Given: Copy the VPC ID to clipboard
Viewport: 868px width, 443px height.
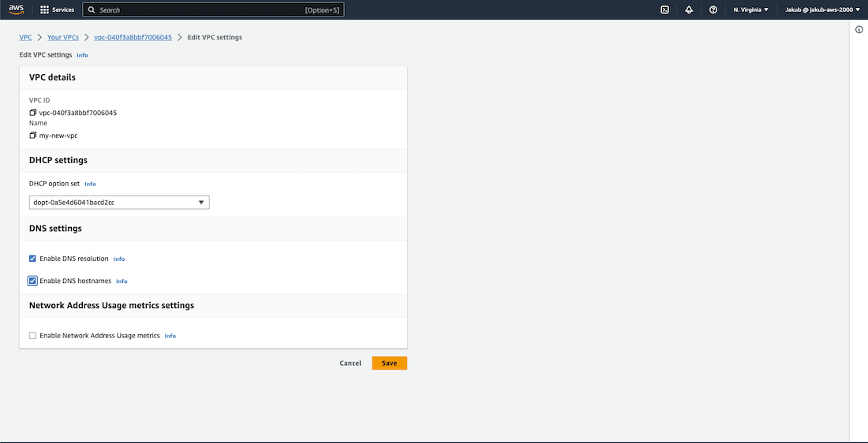Looking at the screenshot, I should pos(32,113).
